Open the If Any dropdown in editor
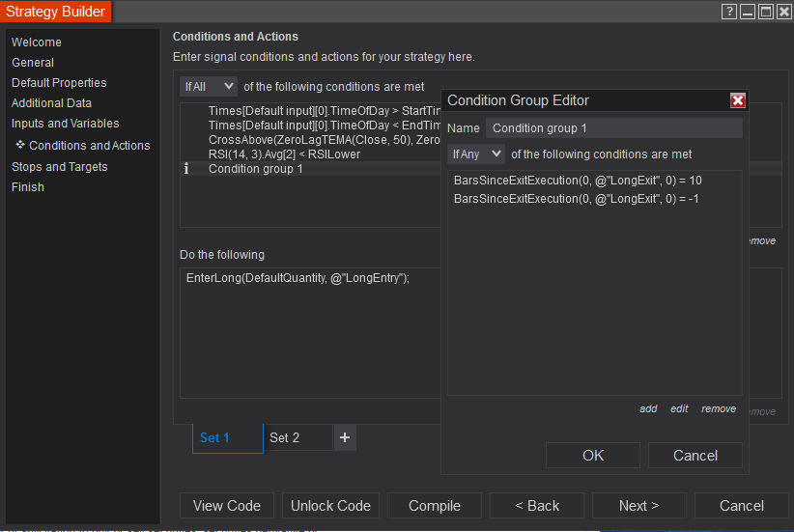Screen dimensions: 794x532 click(x=476, y=154)
